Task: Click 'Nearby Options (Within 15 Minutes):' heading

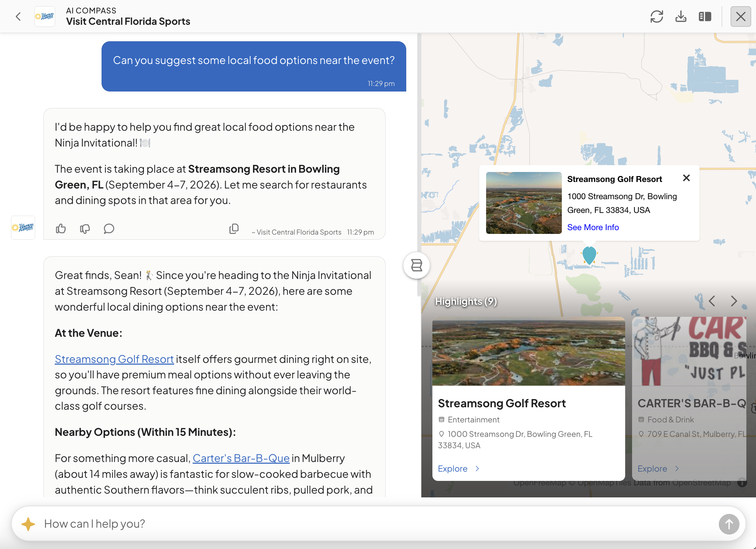Action: click(145, 432)
